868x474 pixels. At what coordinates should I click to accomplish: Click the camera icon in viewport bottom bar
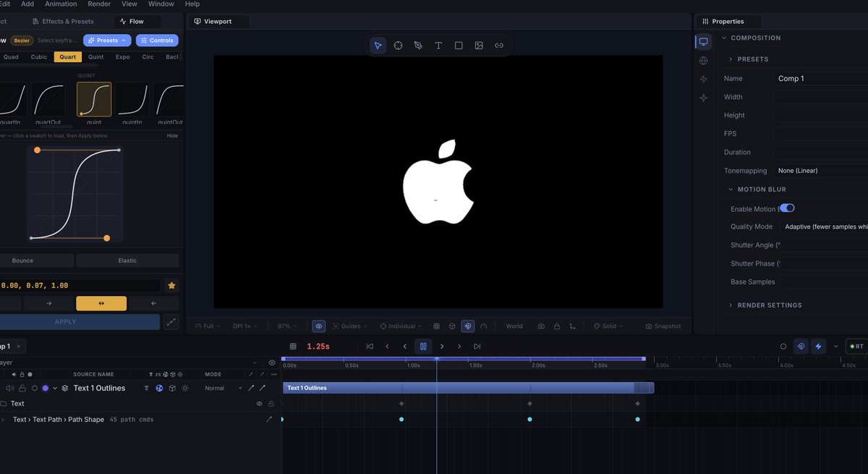(x=541, y=326)
